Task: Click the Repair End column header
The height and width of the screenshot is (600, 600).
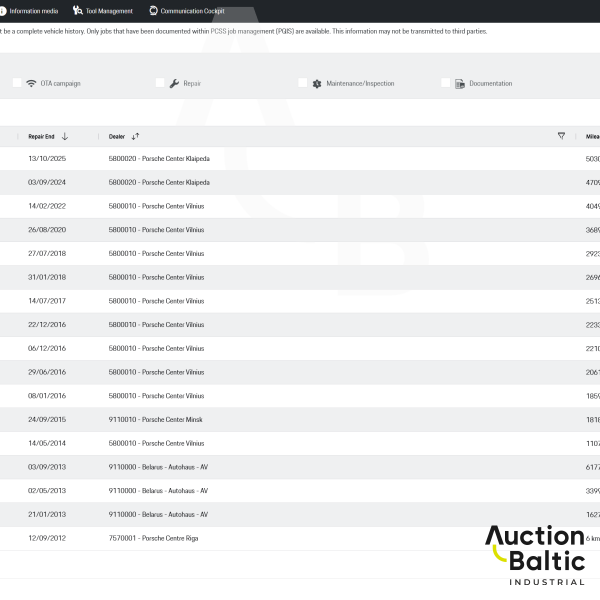Action: pyautogui.click(x=41, y=137)
